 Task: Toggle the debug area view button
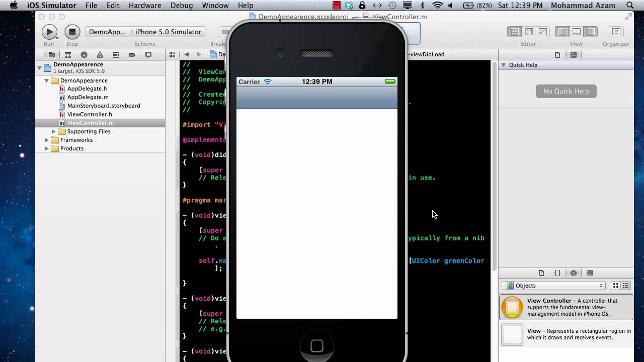tap(577, 32)
